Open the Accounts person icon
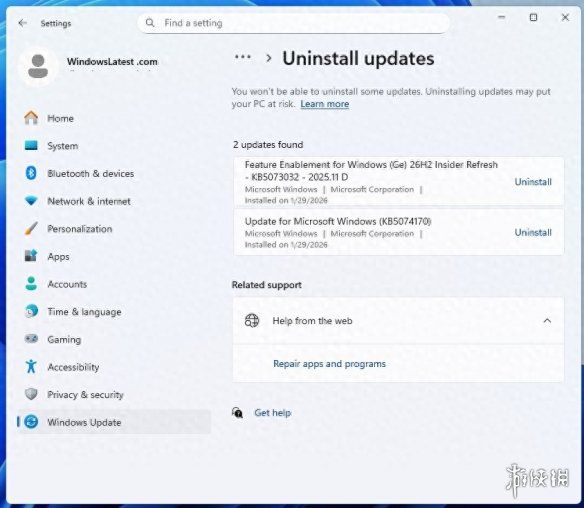This screenshot has width=584, height=508. 31,283
